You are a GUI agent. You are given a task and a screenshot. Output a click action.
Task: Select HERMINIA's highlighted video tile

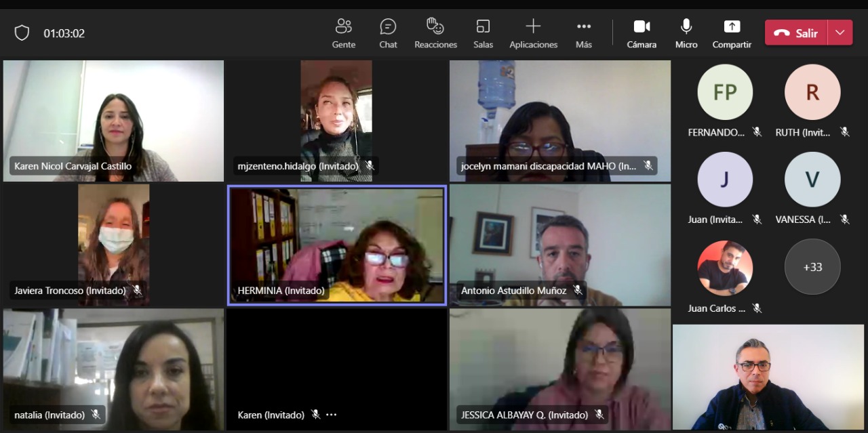(336, 245)
